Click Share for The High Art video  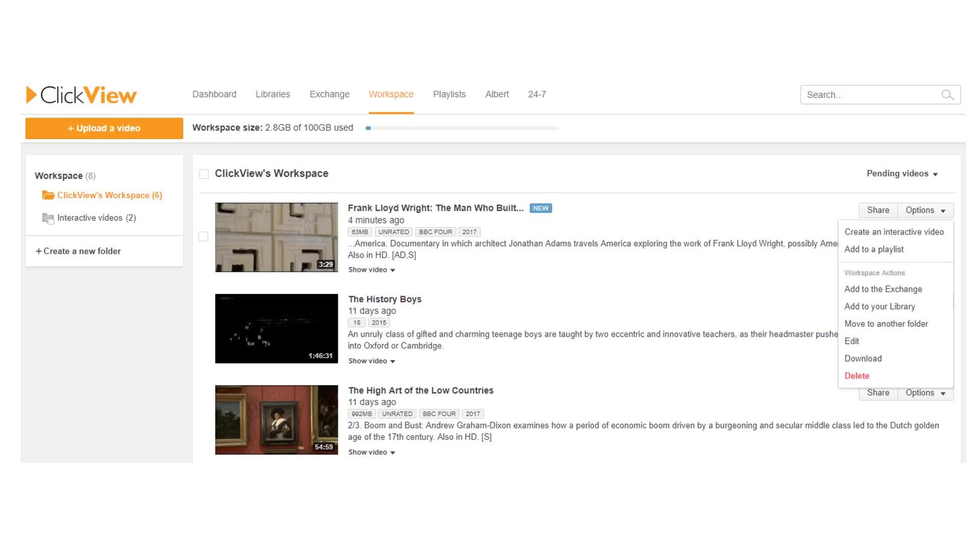pyautogui.click(x=878, y=393)
